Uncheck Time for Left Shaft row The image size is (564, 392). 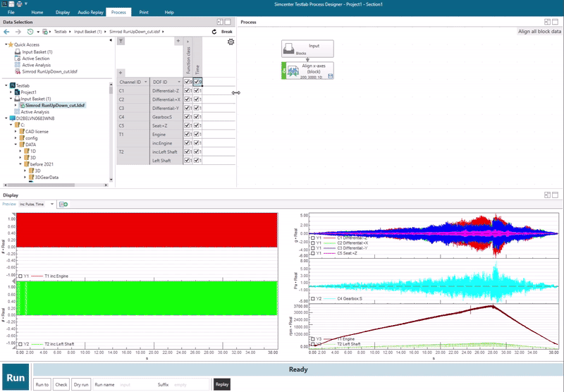(197, 161)
